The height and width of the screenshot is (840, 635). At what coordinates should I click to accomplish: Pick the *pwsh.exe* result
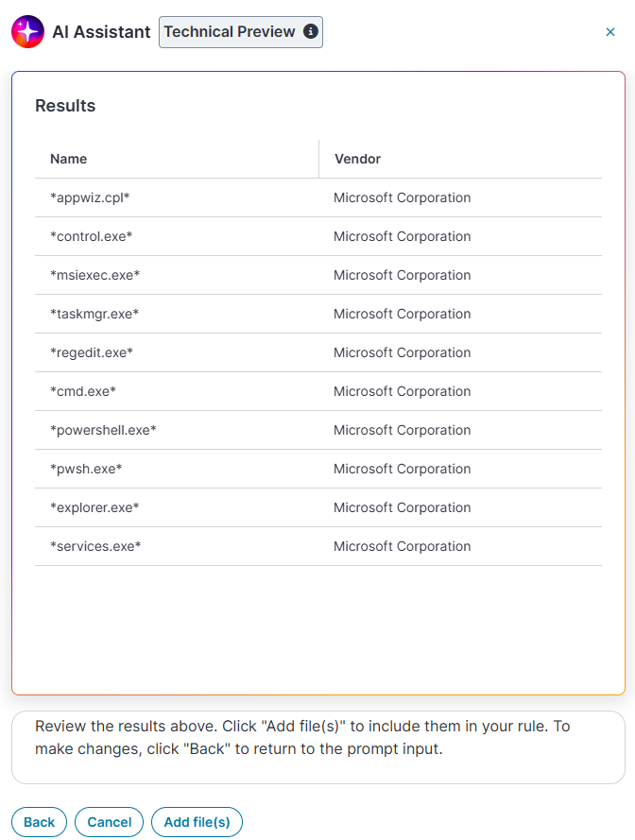(x=318, y=469)
